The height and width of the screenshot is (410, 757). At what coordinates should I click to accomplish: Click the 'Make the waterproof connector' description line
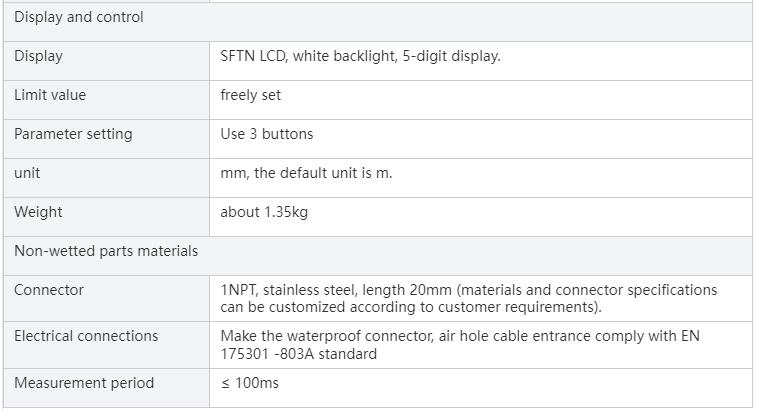(x=460, y=336)
